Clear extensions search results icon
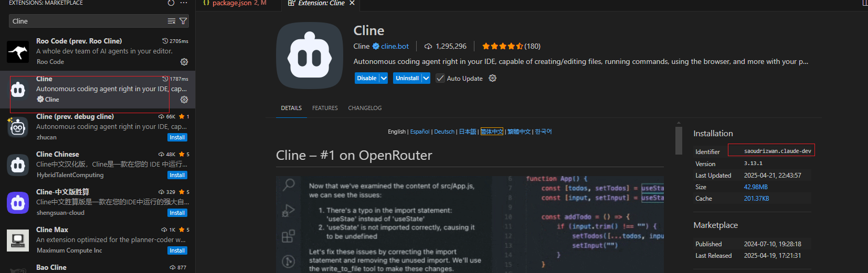868x273 pixels. click(172, 21)
